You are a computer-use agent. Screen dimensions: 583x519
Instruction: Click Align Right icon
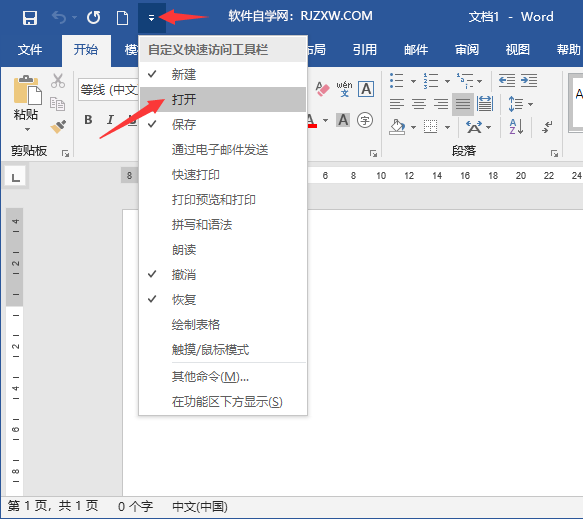click(x=441, y=104)
